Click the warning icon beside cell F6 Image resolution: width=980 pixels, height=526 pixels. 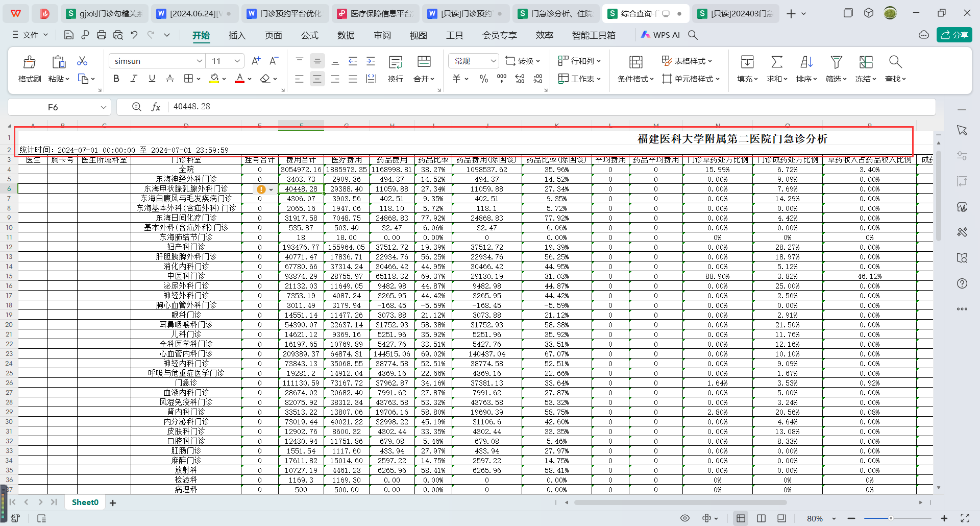(x=261, y=189)
